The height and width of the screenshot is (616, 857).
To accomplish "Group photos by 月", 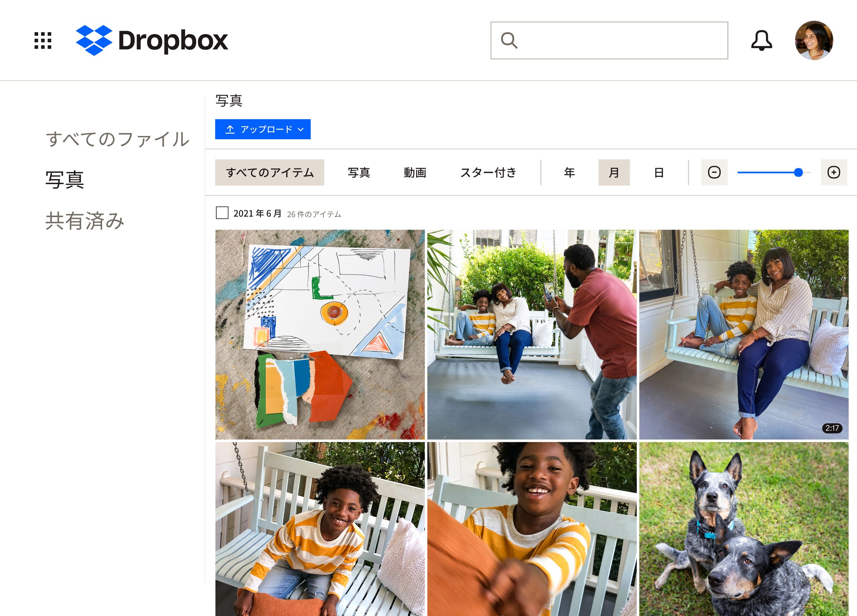I will coord(614,172).
